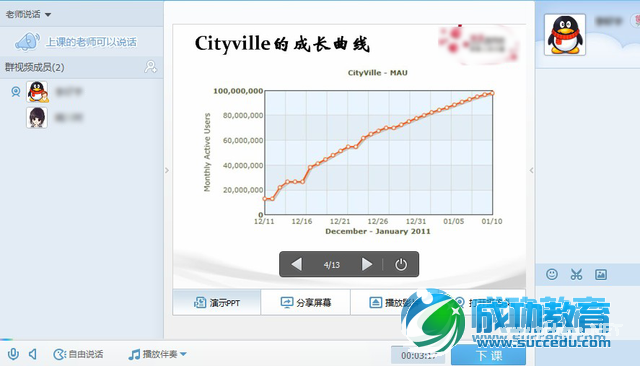Click the slide counter 4/13
The image size is (640, 366).
pyautogui.click(x=331, y=265)
